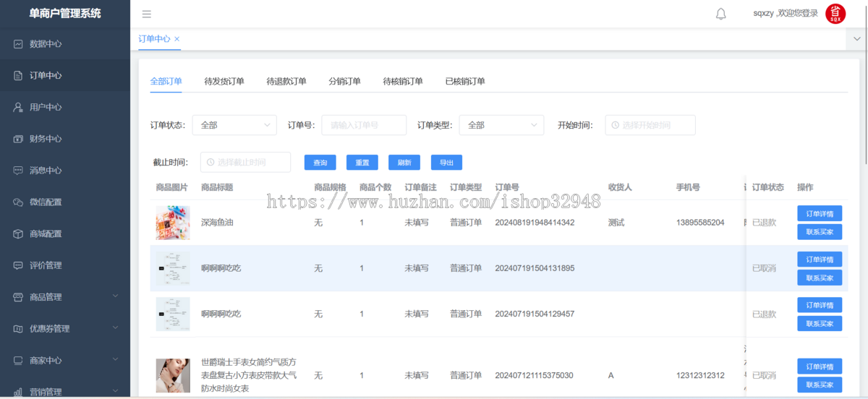Click the 数据中心 sidebar icon
Viewport: 868px width, 399px height.
coord(18,44)
